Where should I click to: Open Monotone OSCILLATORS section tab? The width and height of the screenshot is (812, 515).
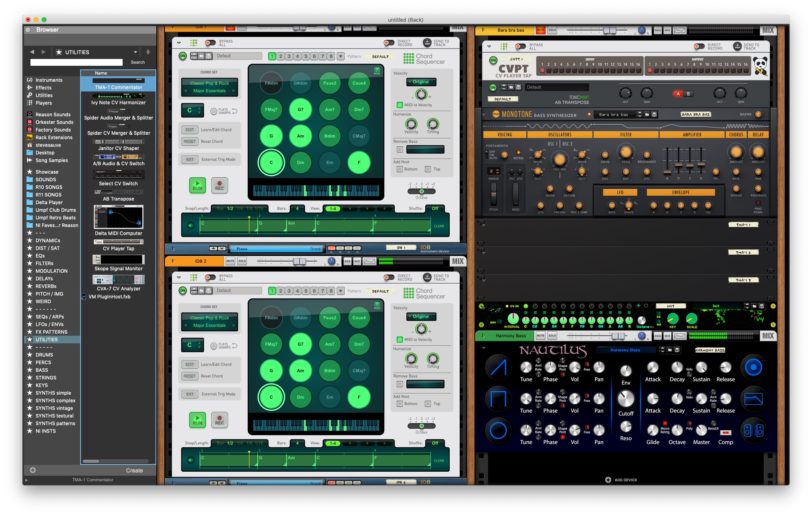click(x=560, y=135)
